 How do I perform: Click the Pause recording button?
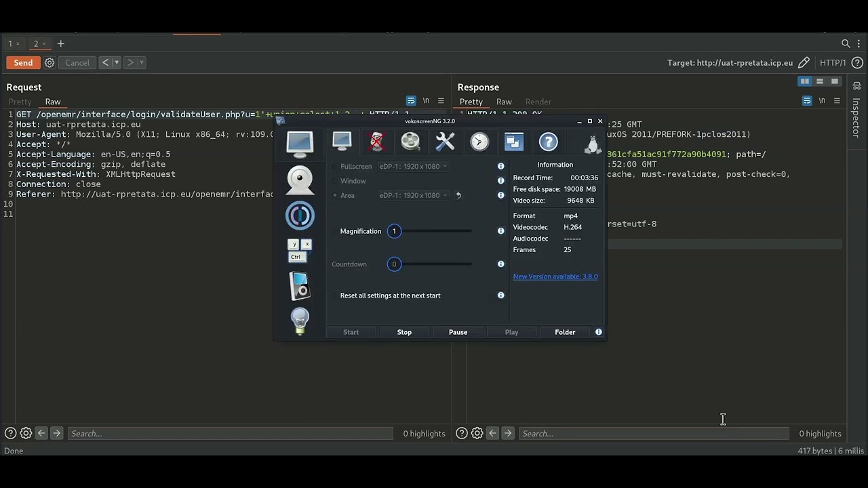coord(458,332)
